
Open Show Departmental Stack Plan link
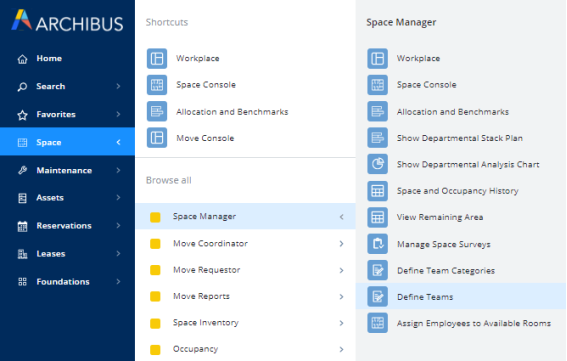tap(460, 138)
